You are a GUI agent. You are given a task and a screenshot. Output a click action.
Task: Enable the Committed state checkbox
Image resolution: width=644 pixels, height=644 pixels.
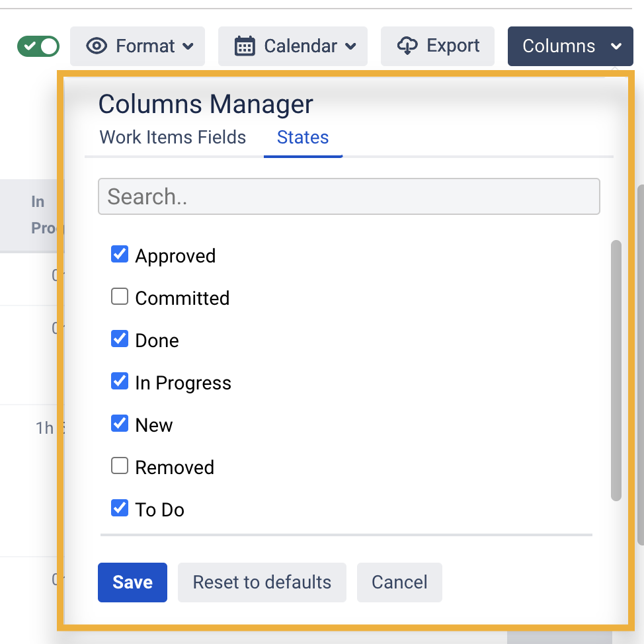[120, 297]
